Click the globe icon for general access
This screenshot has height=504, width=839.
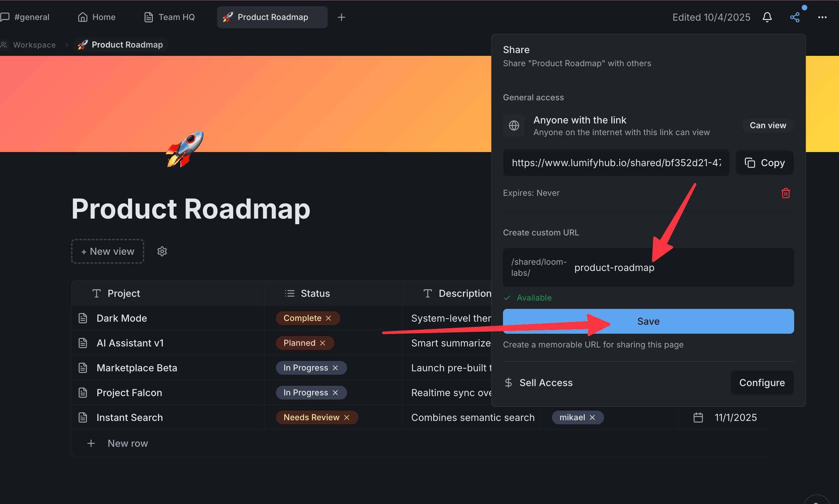pyautogui.click(x=514, y=125)
